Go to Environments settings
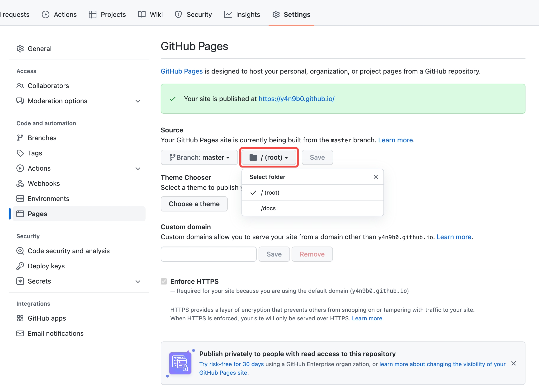The width and height of the screenshot is (539, 392). tap(79, 199)
